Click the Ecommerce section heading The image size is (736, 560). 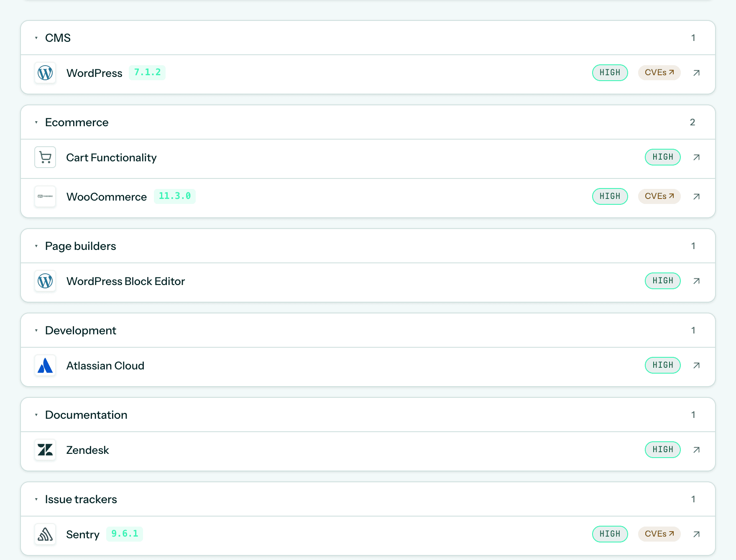pyautogui.click(x=77, y=122)
